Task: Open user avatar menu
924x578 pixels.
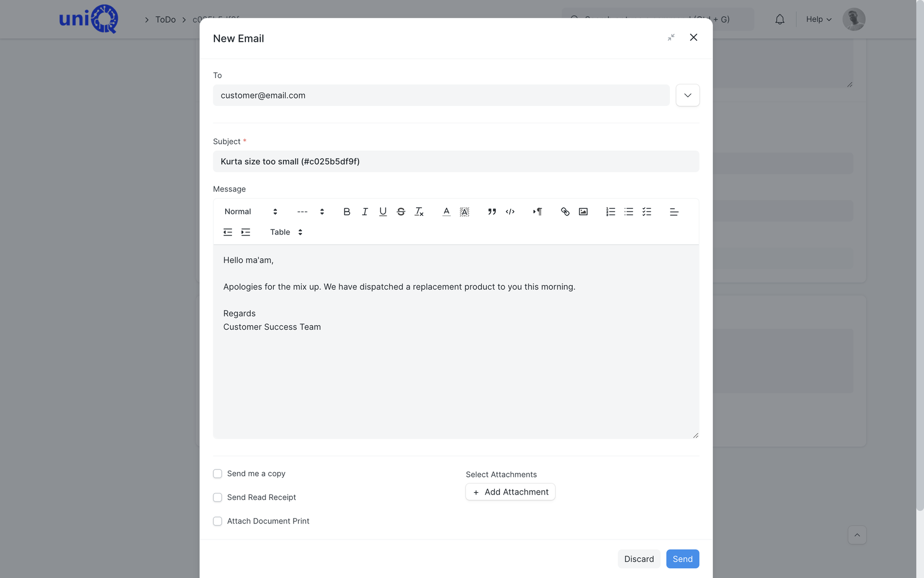Action: pyautogui.click(x=854, y=19)
